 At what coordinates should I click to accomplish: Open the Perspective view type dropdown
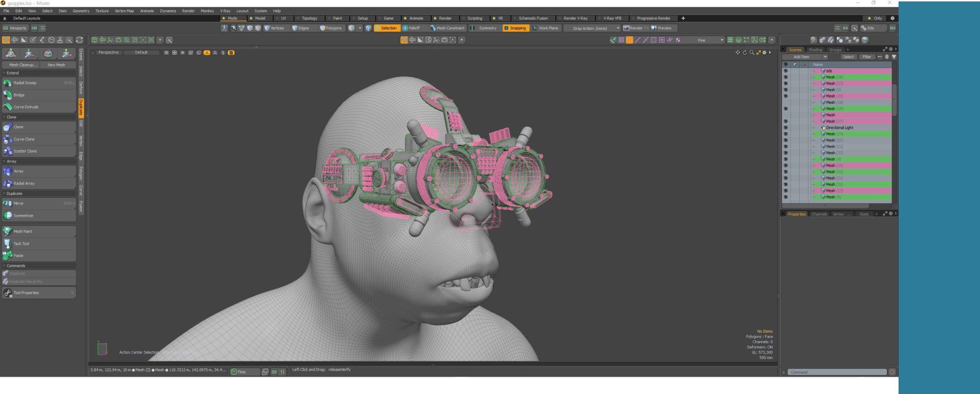[108, 52]
